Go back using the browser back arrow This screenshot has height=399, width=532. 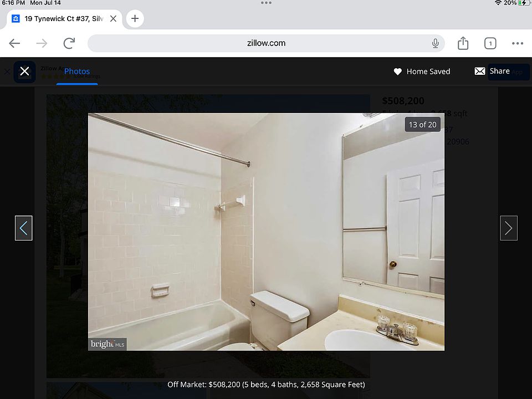pyautogui.click(x=14, y=43)
